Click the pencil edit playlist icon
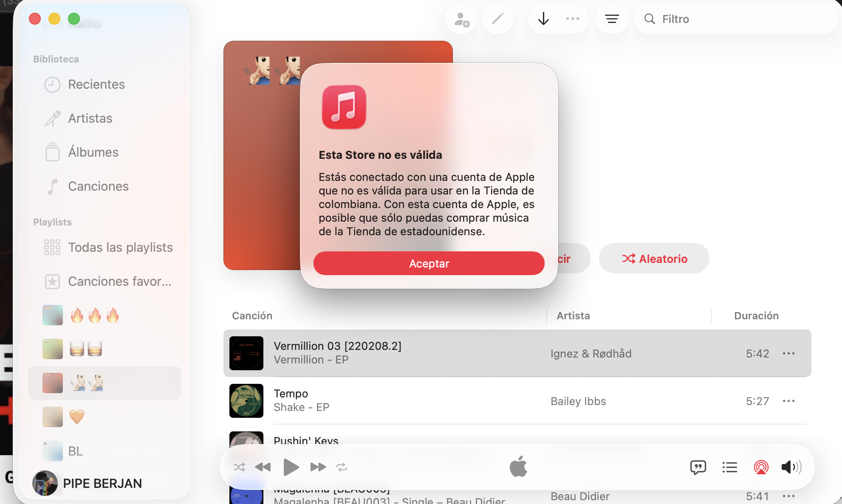The width and height of the screenshot is (842, 504). [x=497, y=19]
